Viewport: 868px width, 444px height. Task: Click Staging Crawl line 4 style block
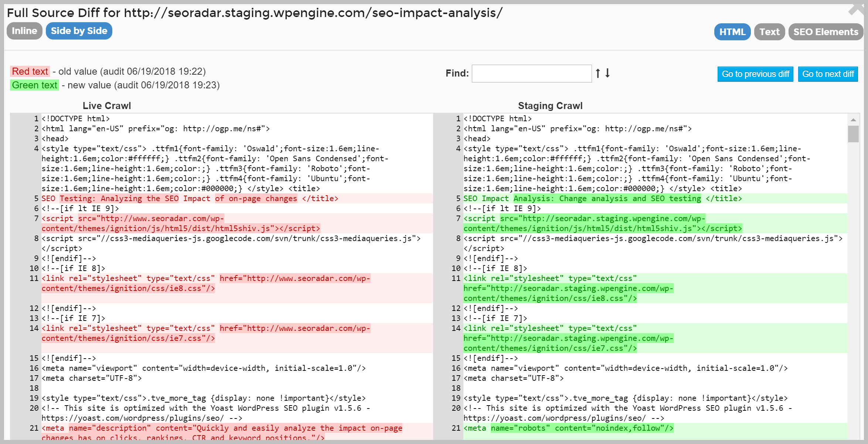point(637,169)
